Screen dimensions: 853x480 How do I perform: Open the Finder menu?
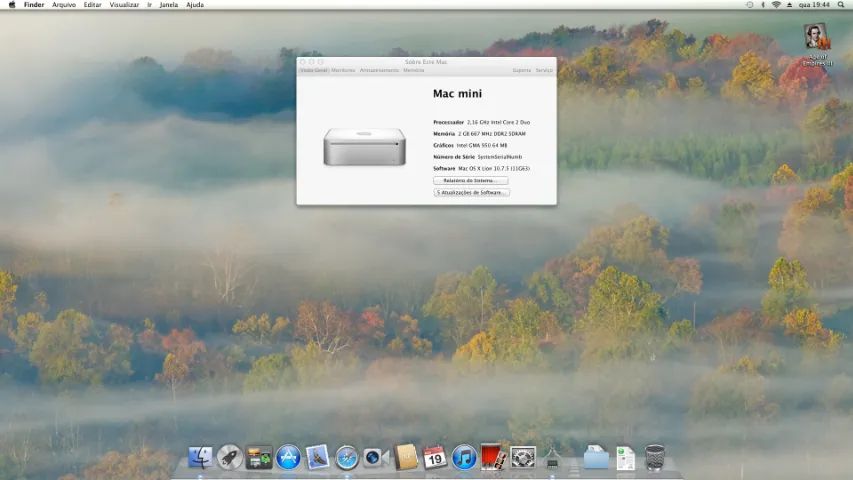(34, 4)
